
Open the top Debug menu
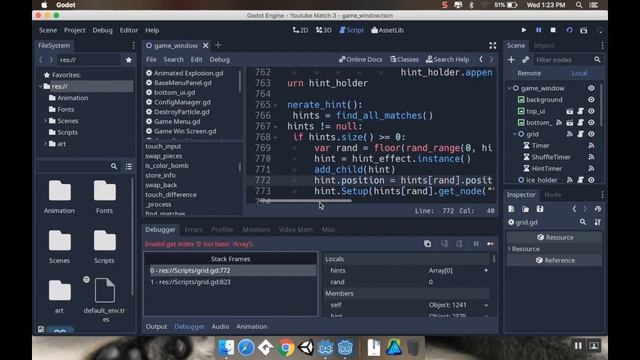102,30
